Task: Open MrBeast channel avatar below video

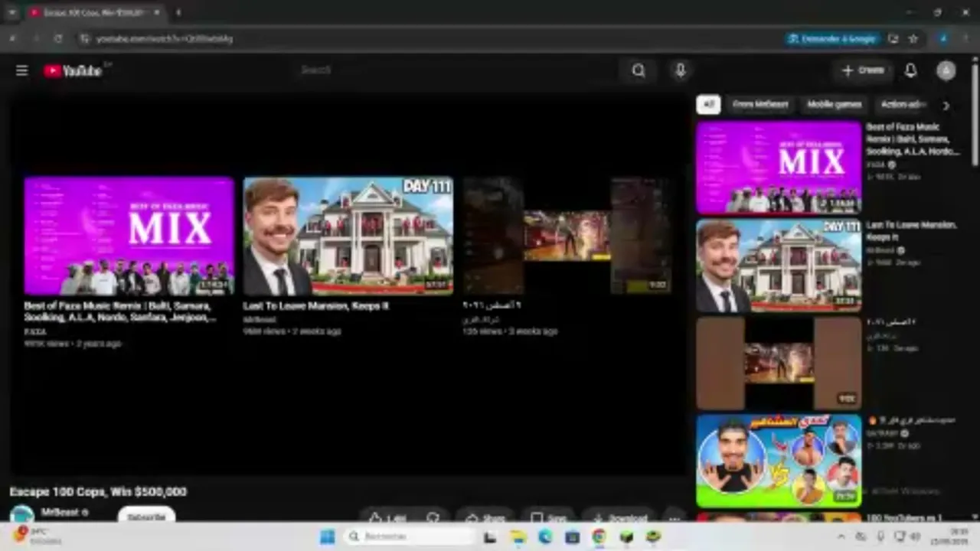Action: [x=21, y=515]
